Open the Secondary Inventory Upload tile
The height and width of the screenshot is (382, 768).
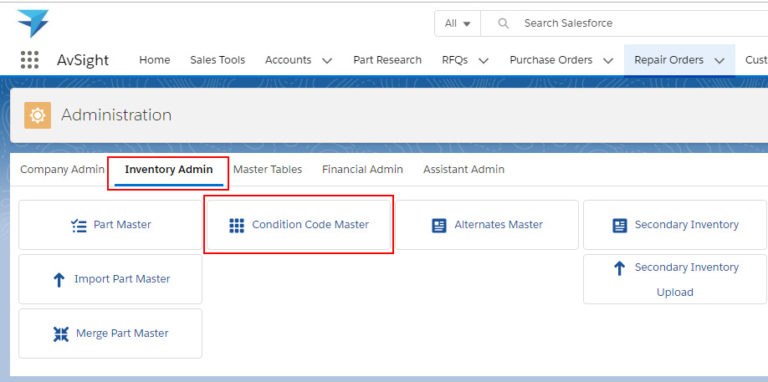[674, 279]
